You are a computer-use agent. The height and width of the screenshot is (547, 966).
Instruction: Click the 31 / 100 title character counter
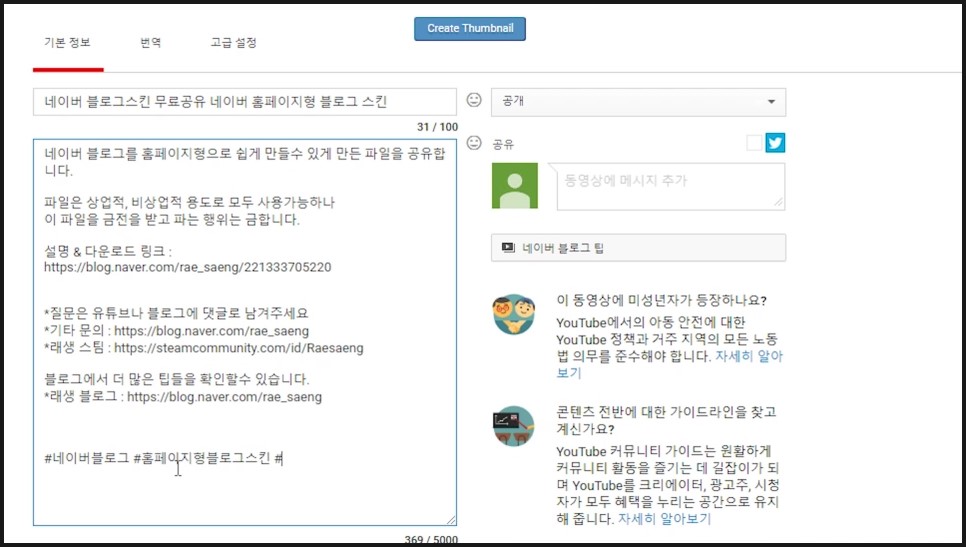click(437, 127)
